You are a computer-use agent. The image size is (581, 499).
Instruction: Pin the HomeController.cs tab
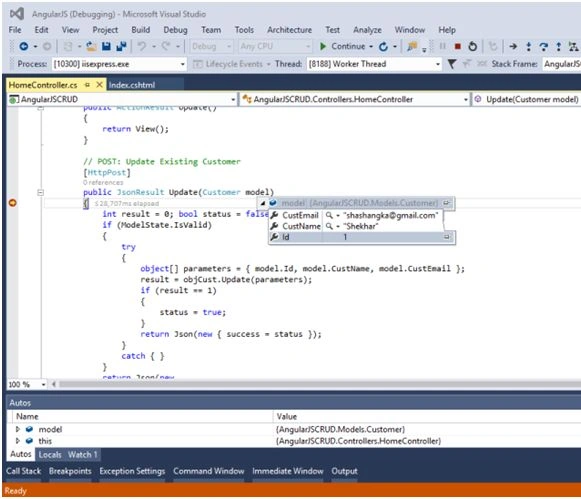(x=87, y=85)
